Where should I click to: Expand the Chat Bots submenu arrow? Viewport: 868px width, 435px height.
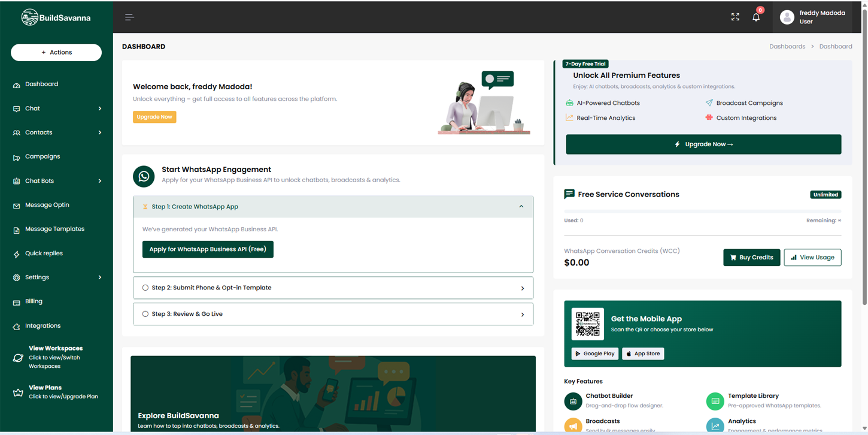pyautogui.click(x=100, y=181)
